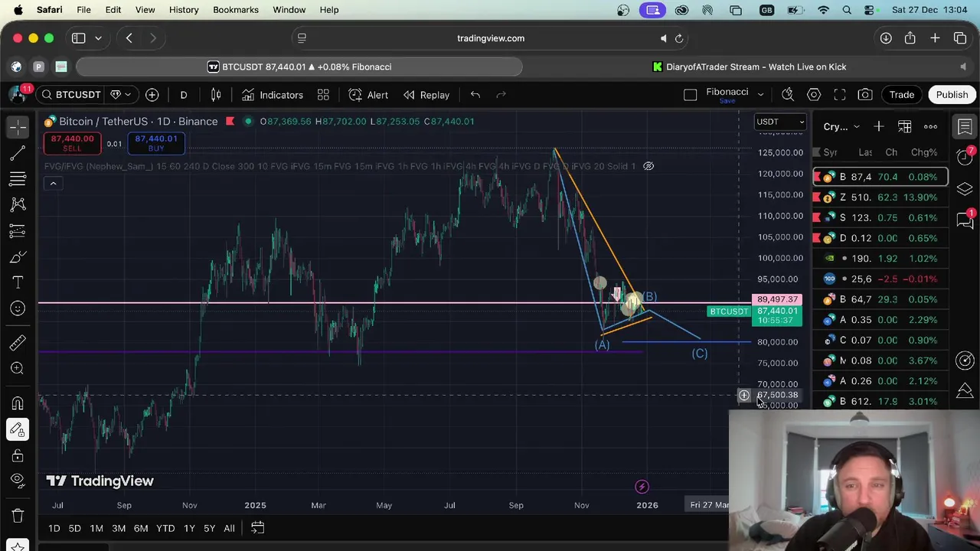
Task: Open the Safari History menu
Action: (x=184, y=10)
